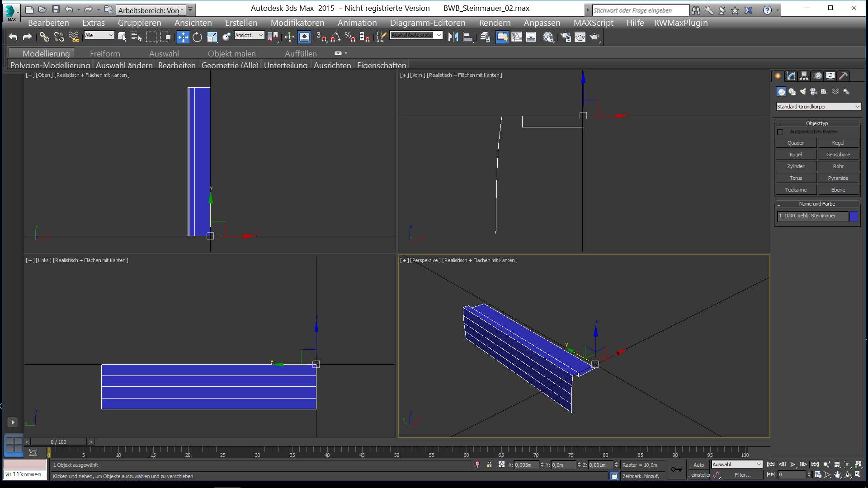Image resolution: width=868 pixels, height=488 pixels.
Task: Enable the Automatisches Raster checkbox
Action: point(780,132)
